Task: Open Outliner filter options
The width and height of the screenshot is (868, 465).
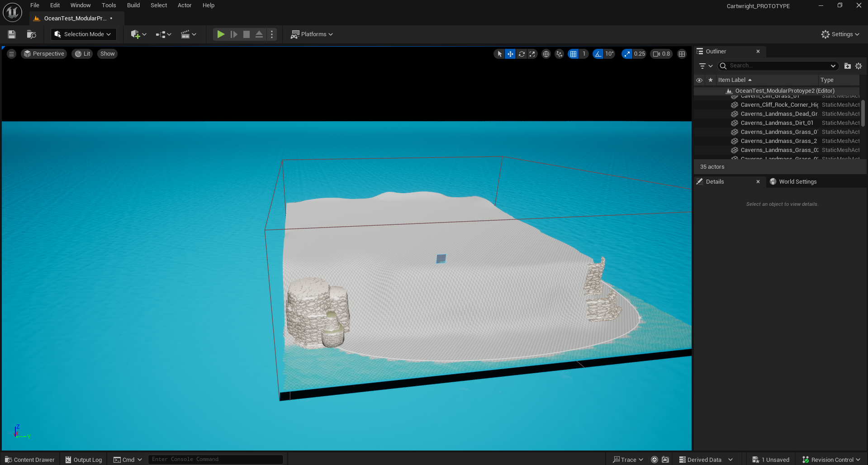Action: coord(706,66)
